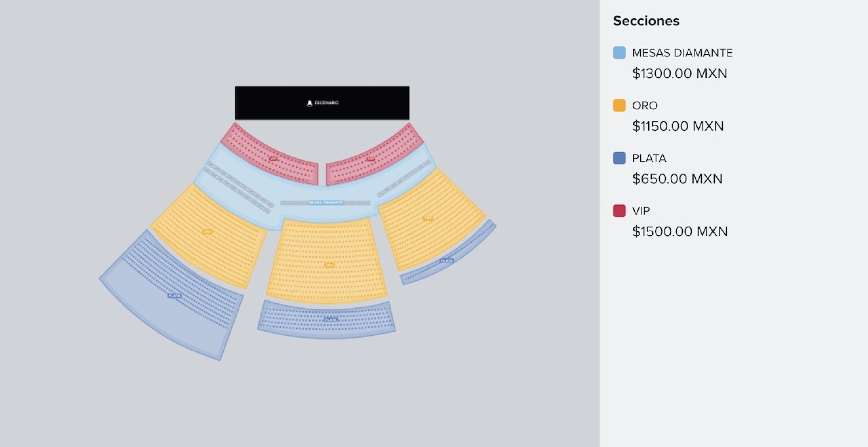Click the ORO label in the left section

coord(207,231)
